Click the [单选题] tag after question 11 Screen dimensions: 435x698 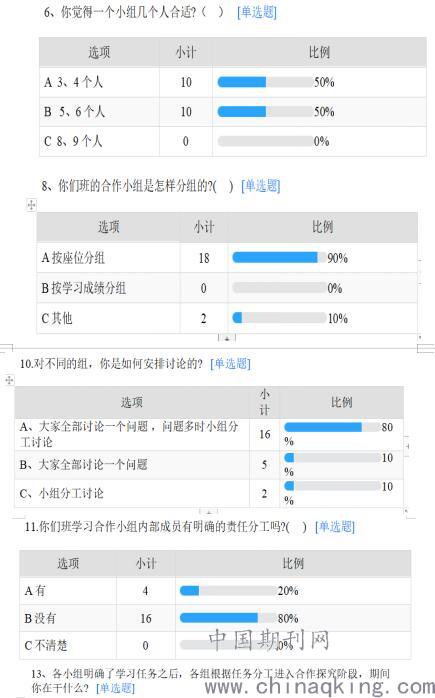pyautogui.click(x=334, y=527)
